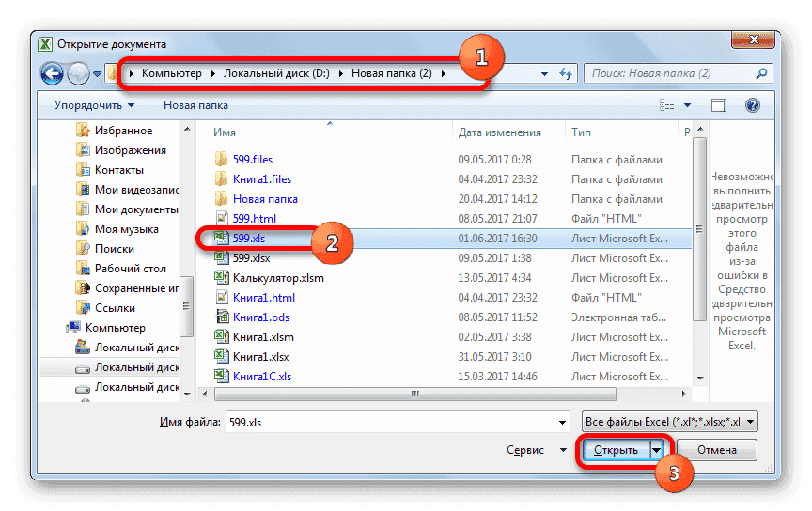Select Рабочий стол in the sidebar
The image size is (812, 511).
[130, 269]
